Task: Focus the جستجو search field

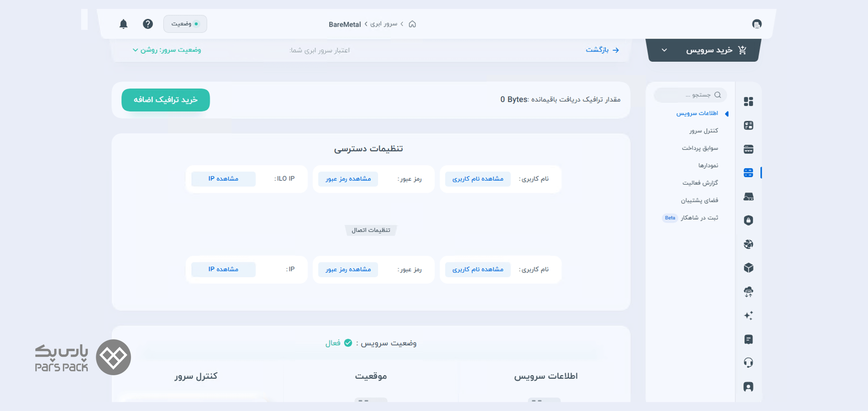Action: coord(690,95)
